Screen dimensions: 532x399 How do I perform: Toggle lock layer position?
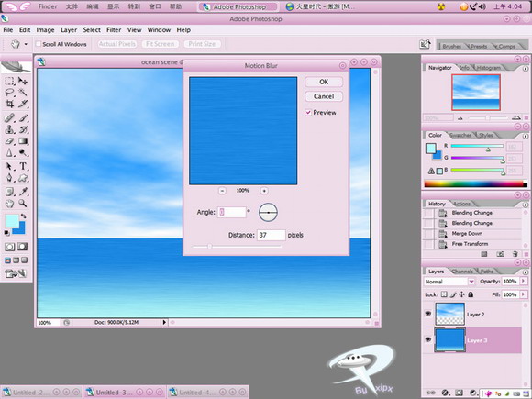461,294
